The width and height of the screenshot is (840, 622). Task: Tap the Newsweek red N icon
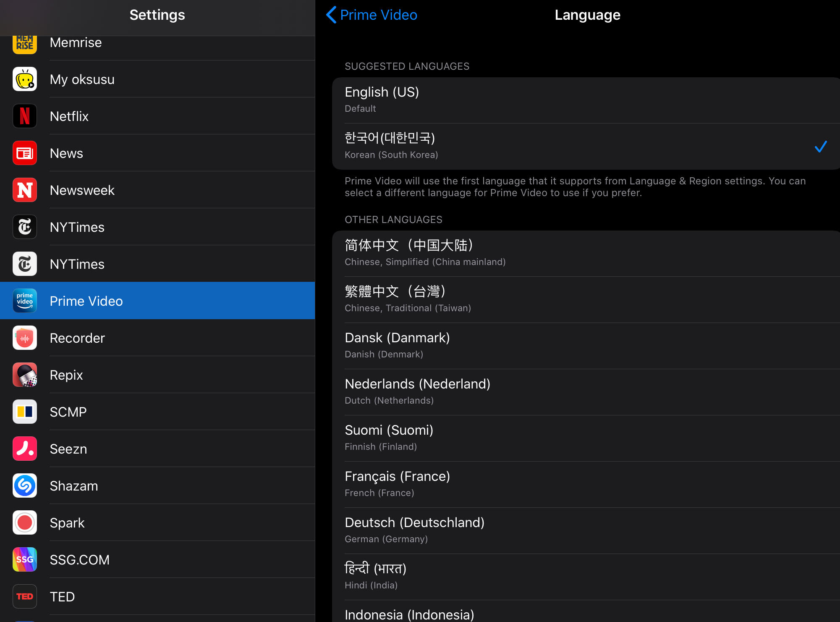pos(25,190)
